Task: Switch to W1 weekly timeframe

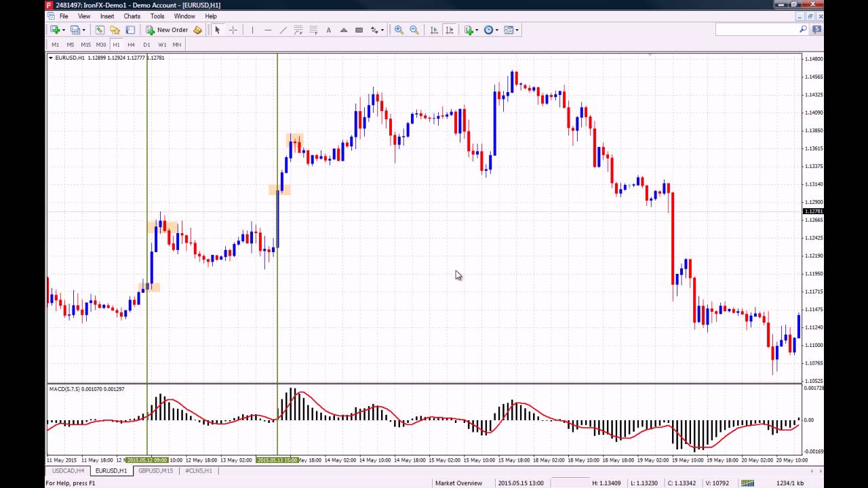Action: coord(162,45)
